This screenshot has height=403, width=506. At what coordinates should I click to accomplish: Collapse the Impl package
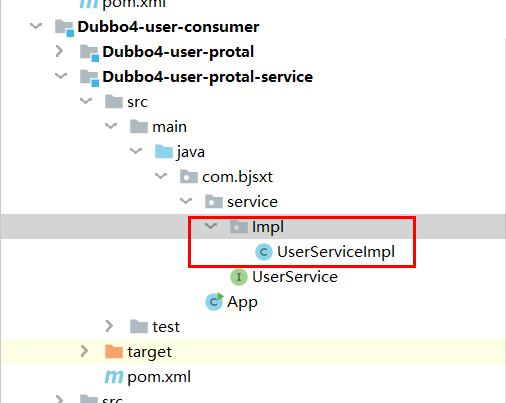(x=211, y=226)
